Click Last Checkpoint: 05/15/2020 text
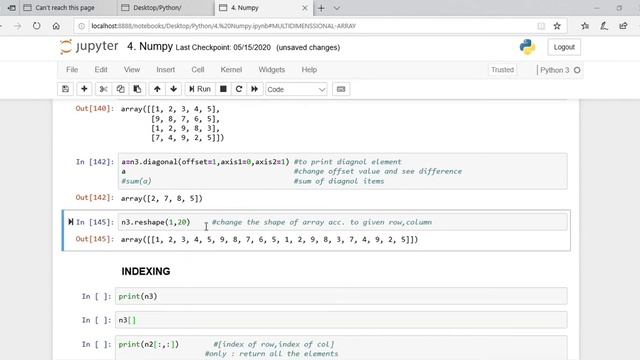 (x=223, y=47)
